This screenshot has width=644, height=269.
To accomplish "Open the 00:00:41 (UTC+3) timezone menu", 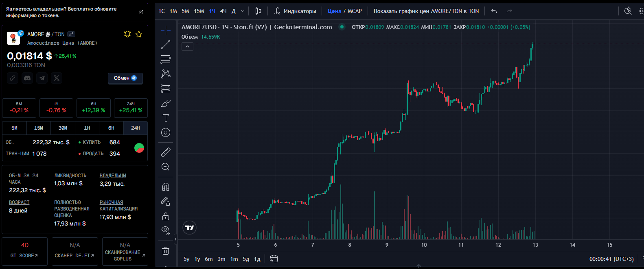I will coord(611,259).
